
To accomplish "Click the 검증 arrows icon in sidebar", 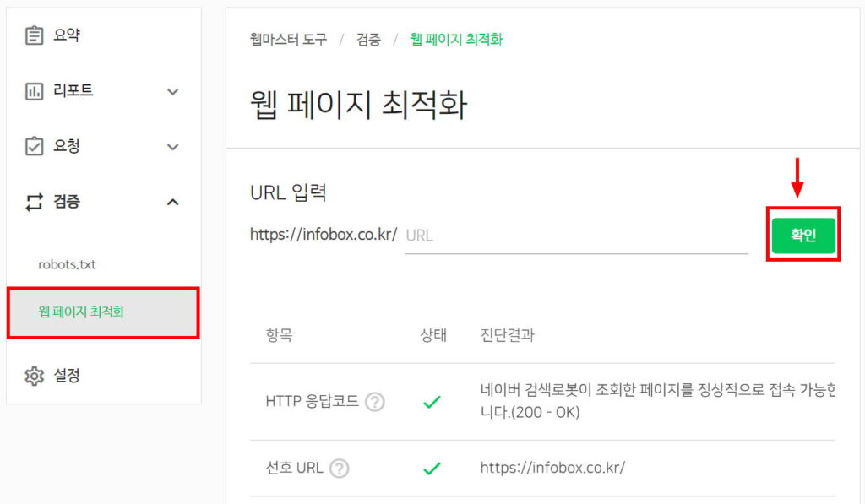I will [34, 202].
